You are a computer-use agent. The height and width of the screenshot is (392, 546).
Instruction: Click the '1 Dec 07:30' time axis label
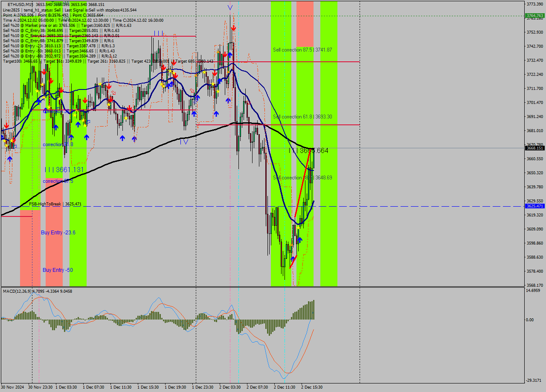pos(93,387)
